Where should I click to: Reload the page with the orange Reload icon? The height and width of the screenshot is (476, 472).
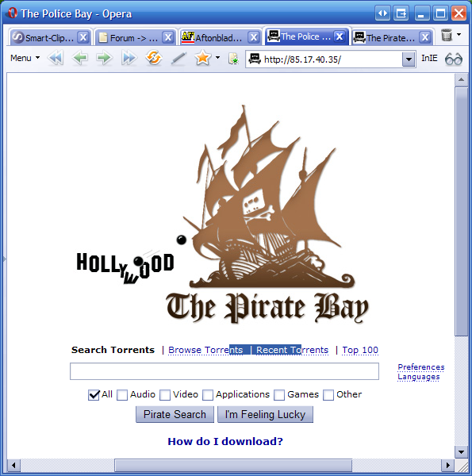154,58
